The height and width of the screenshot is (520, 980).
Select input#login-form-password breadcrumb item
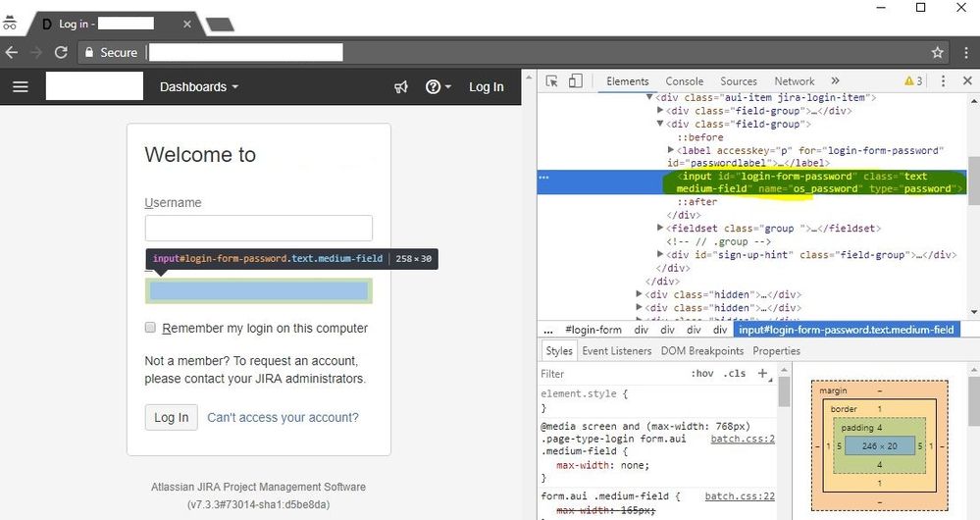click(847, 330)
